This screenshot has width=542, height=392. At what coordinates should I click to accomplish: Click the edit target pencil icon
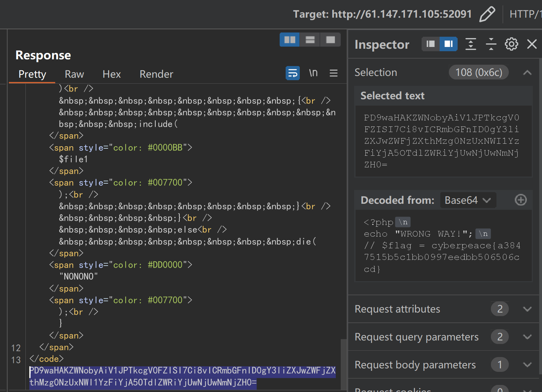[487, 14]
